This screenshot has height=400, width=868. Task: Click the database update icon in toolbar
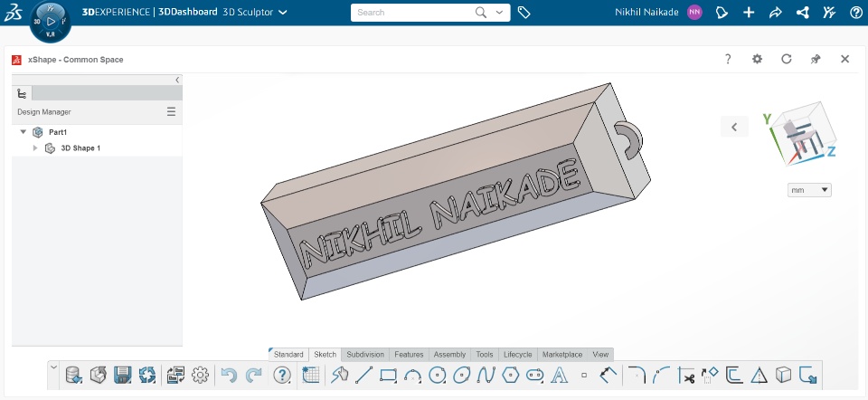(x=73, y=375)
